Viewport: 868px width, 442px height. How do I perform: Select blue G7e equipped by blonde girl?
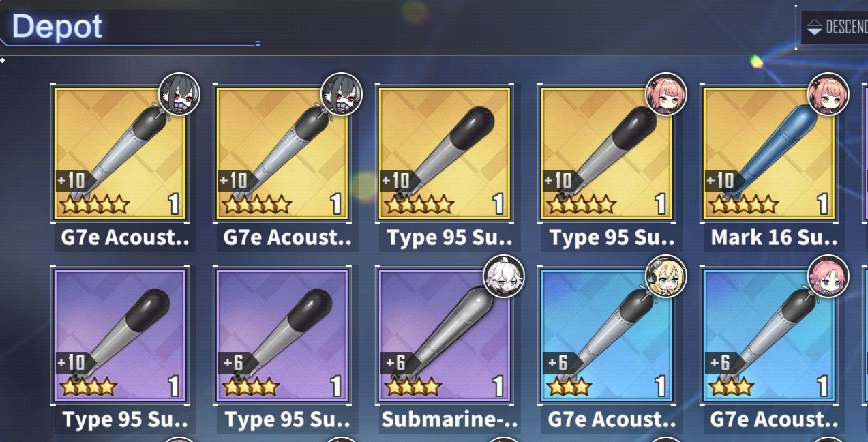click(x=607, y=335)
